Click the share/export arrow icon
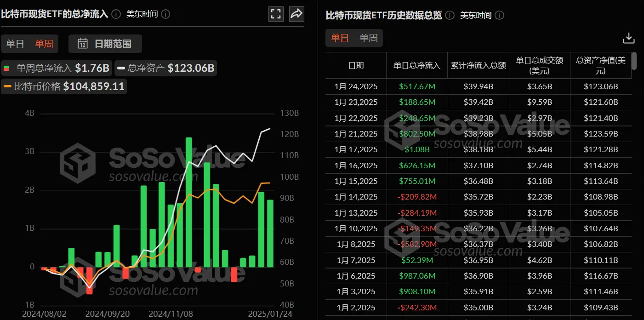Viewport: 644px width, 320px height. point(296,14)
